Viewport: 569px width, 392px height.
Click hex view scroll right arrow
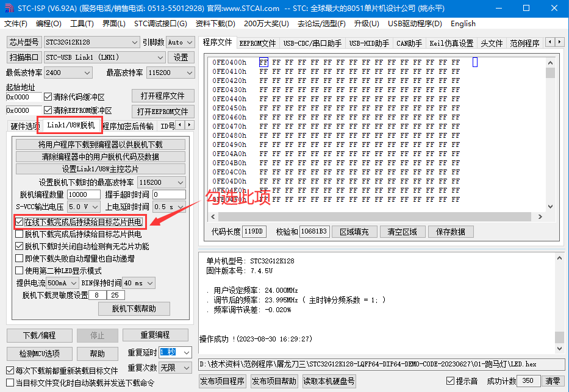pos(540,216)
